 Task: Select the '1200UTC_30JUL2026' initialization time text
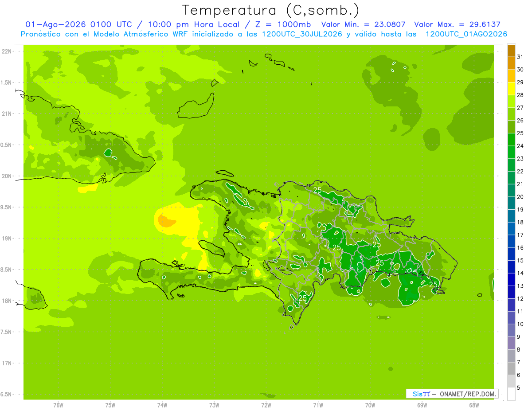tap(301, 34)
